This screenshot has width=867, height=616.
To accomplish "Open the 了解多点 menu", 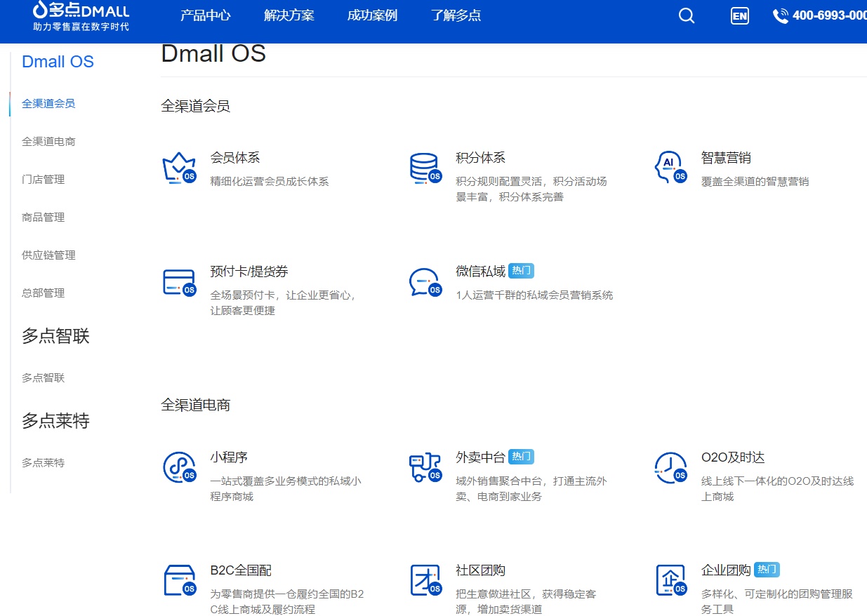I will 456,15.
